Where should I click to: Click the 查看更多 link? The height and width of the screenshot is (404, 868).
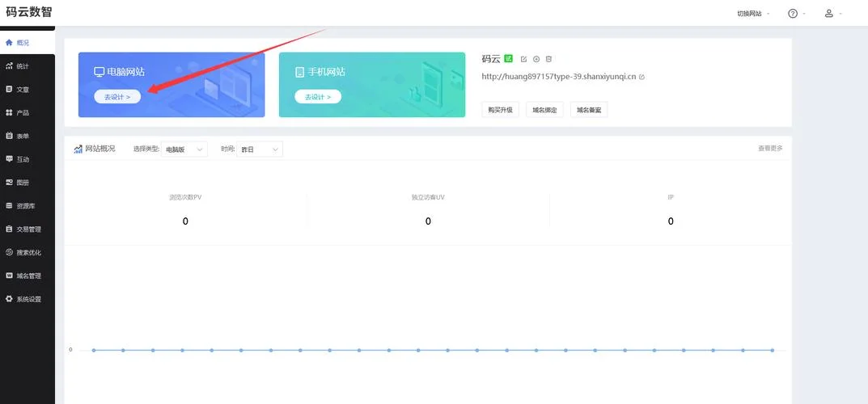[770, 148]
